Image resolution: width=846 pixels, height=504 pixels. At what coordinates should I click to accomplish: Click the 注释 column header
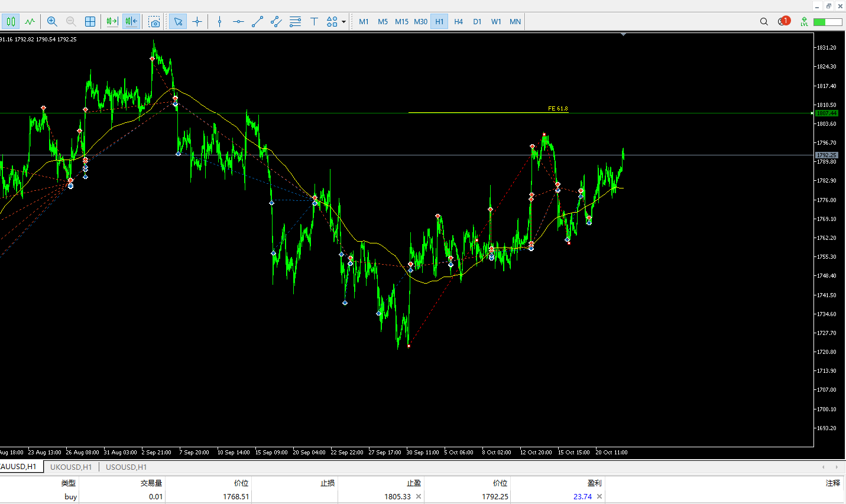(x=833, y=483)
